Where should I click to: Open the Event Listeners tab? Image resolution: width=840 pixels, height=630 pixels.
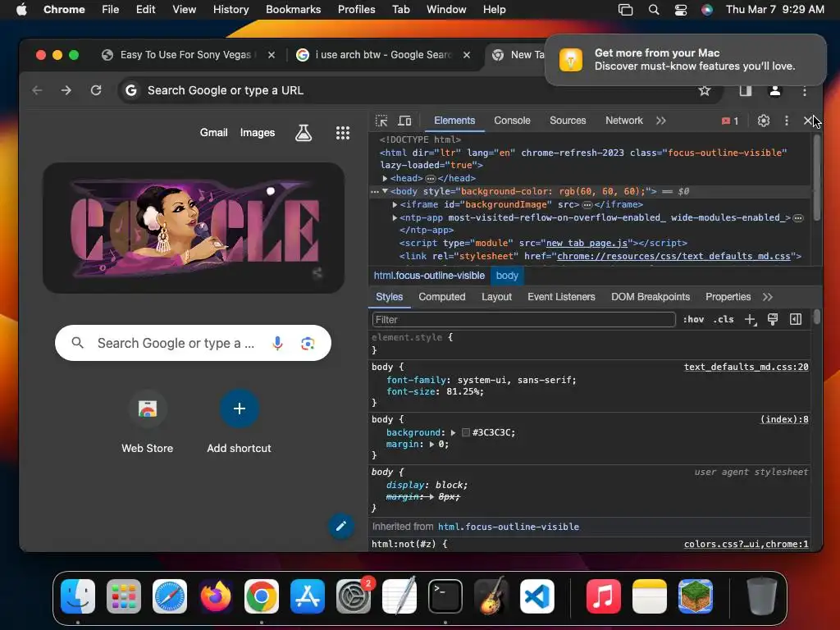click(561, 297)
